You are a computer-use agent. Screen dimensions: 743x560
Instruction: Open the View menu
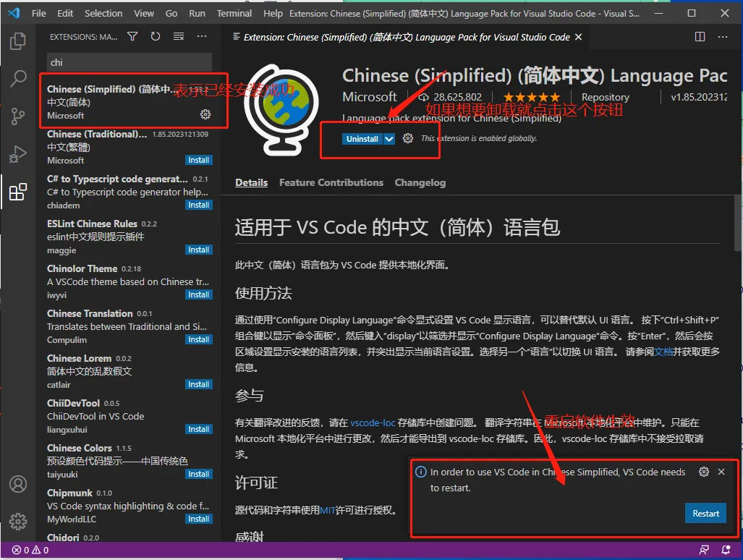tap(143, 13)
